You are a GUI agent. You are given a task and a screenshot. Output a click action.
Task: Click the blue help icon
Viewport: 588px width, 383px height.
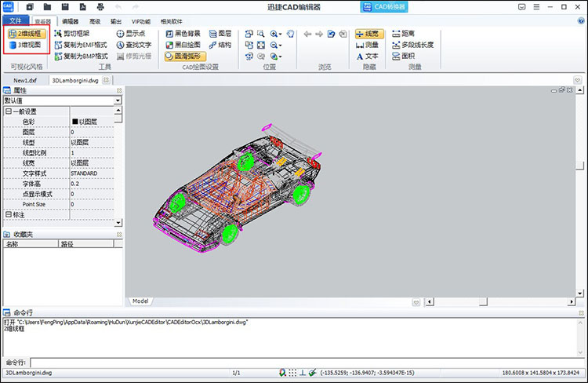(x=581, y=21)
